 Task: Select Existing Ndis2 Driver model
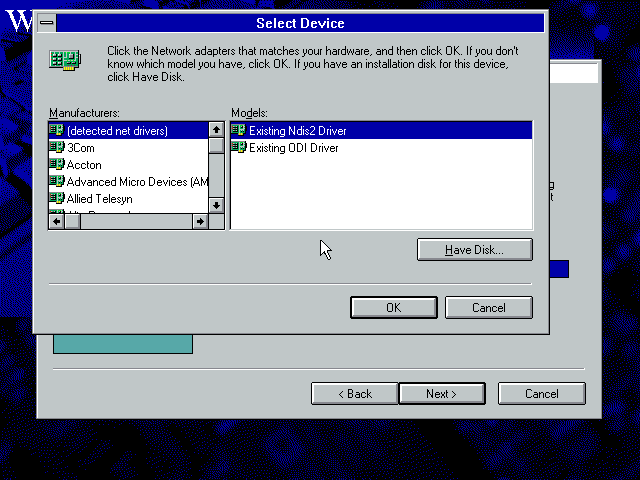(x=381, y=131)
